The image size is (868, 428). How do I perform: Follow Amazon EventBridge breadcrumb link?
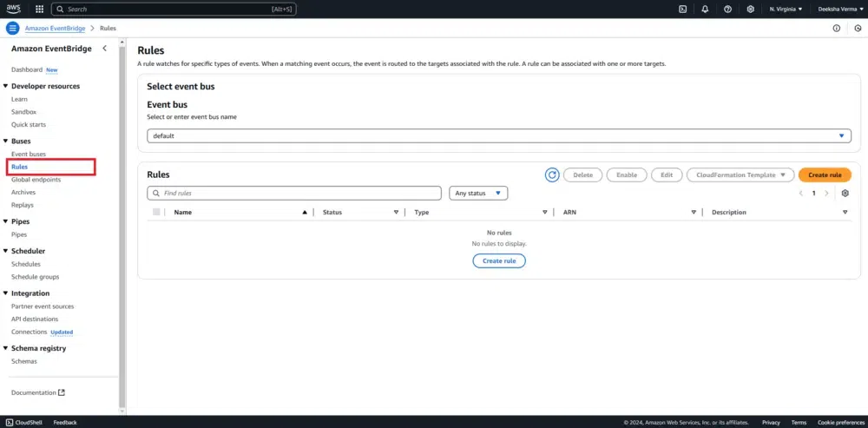[55, 29]
